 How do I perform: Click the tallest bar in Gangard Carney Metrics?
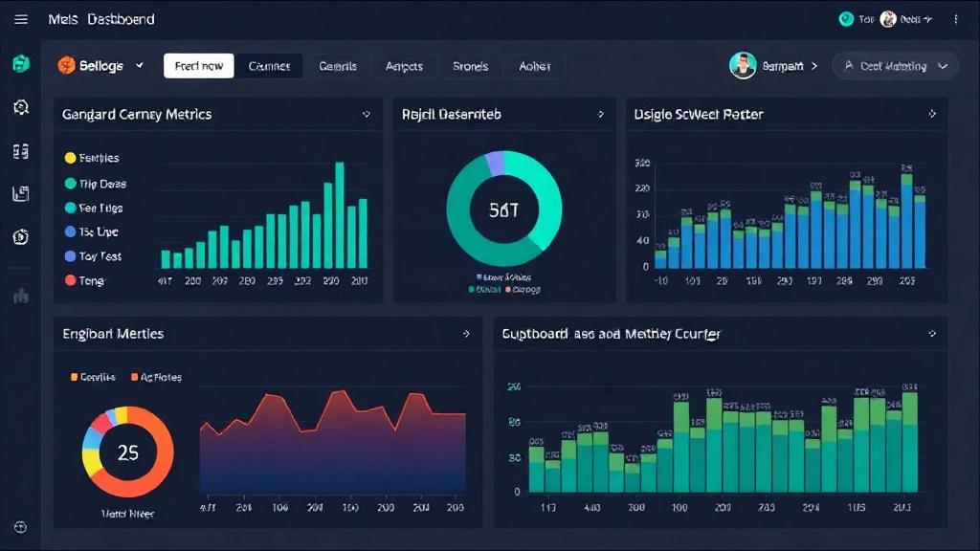tap(340, 215)
